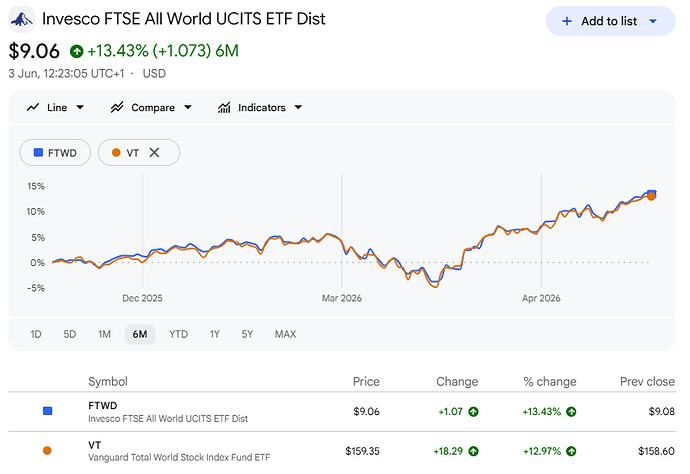Click the blue FTWD endpoint marker on chart
The width and height of the screenshot is (690, 474).
652,193
